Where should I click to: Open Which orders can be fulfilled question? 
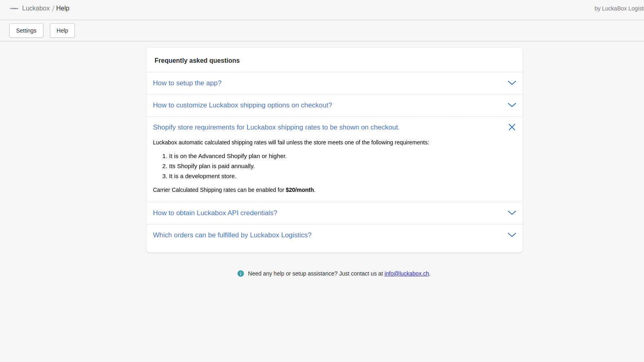(232, 235)
